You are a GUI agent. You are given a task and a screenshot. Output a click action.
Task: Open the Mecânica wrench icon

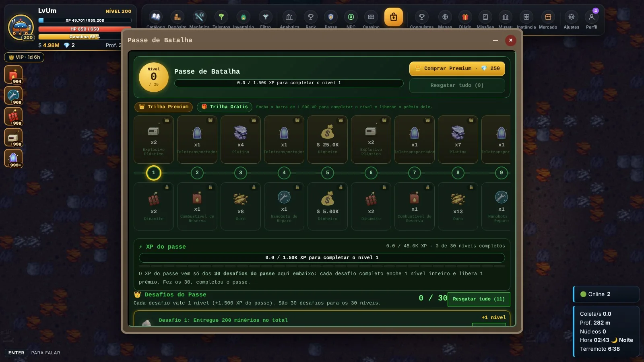[x=199, y=17]
